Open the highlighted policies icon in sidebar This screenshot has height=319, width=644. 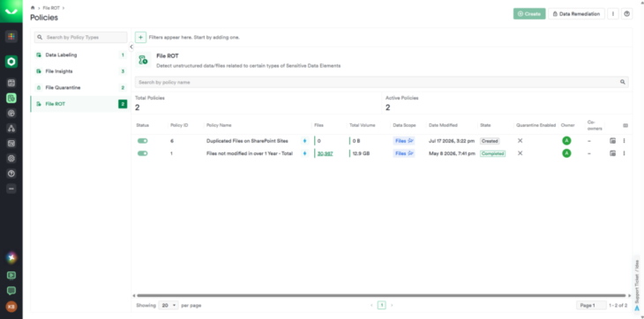click(11, 98)
